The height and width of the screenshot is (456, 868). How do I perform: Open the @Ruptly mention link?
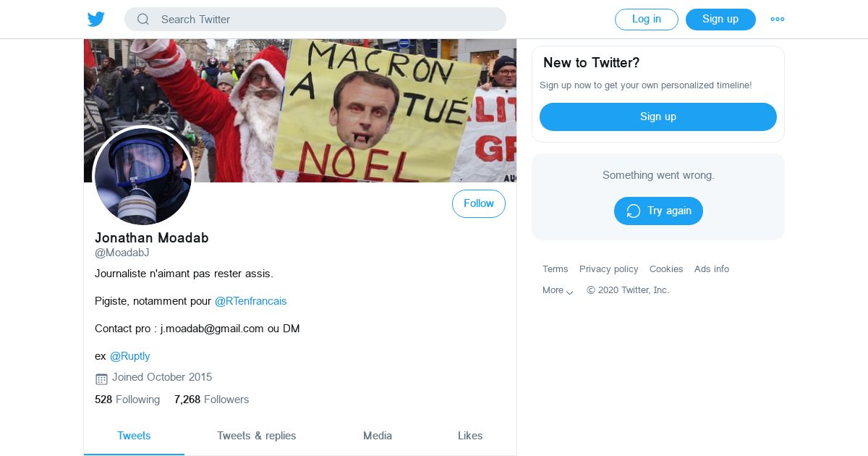click(x=130, y=356)
